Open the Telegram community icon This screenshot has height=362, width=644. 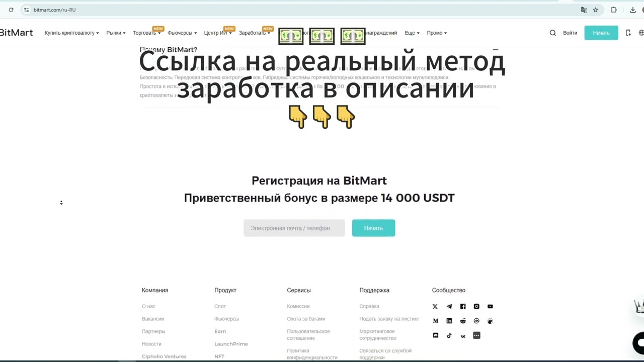coord(449,306)
